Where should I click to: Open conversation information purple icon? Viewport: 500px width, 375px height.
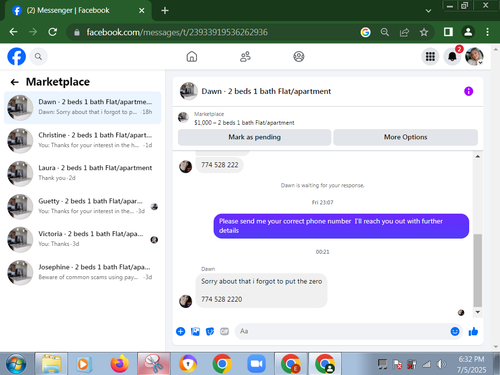click(468, 91)
